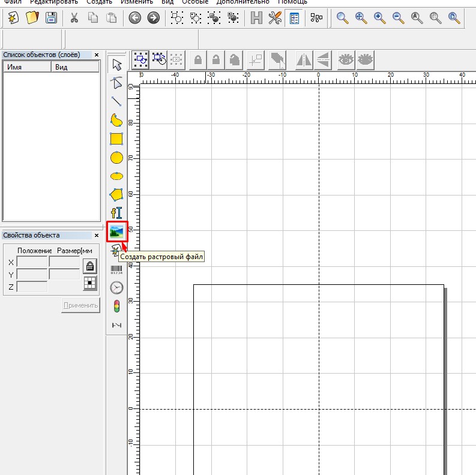Click the first eye icon in toolbar
This screenshot has height=475, width=476.
click(x=346, y=59)
